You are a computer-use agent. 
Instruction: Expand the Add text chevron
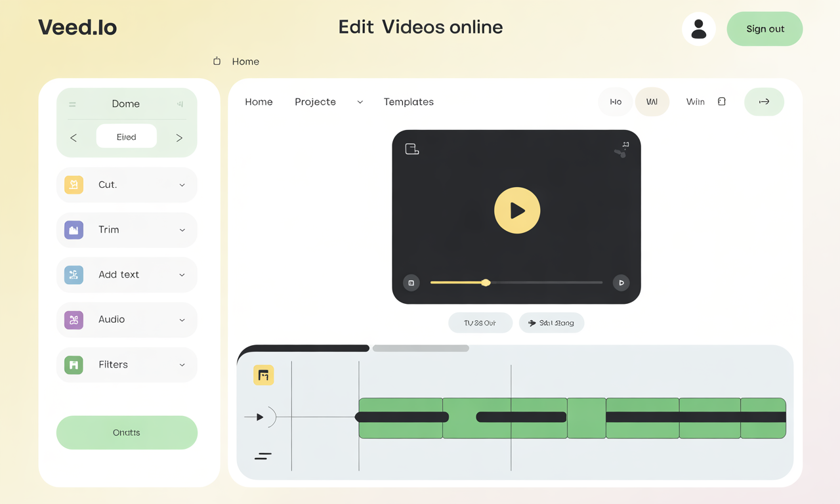[x=182, y=275]
